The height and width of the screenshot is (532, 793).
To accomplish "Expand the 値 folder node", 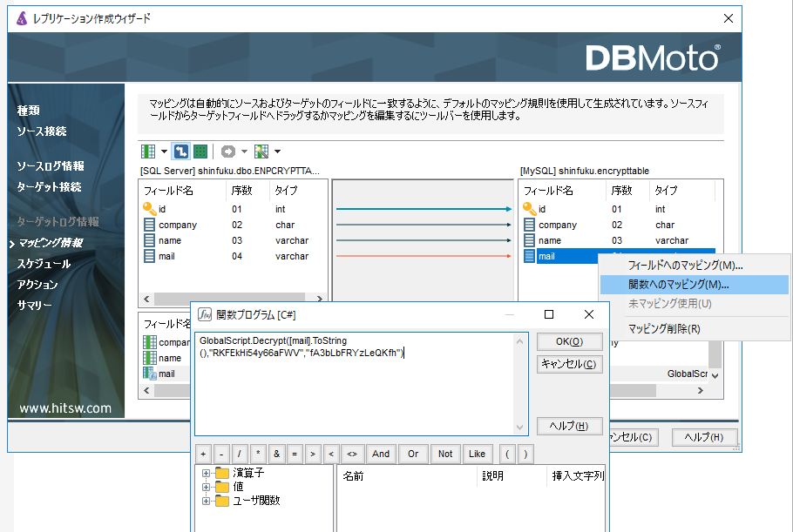I will pyautogui.click(x=207, y=487).
